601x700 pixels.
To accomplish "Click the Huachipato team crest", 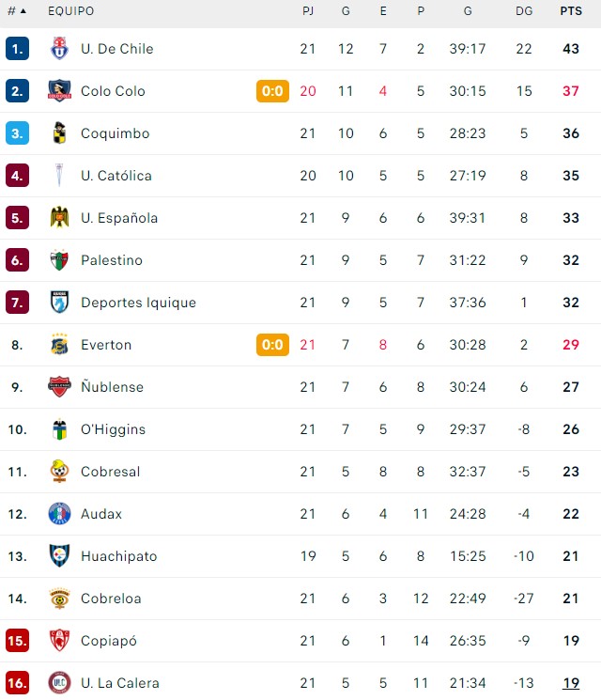I will (x=59, y=556).
